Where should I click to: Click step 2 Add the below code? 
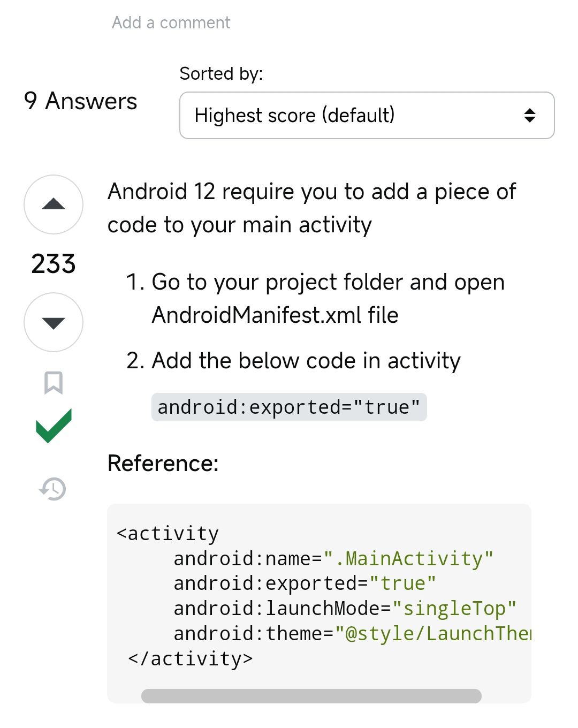[306, 361]
